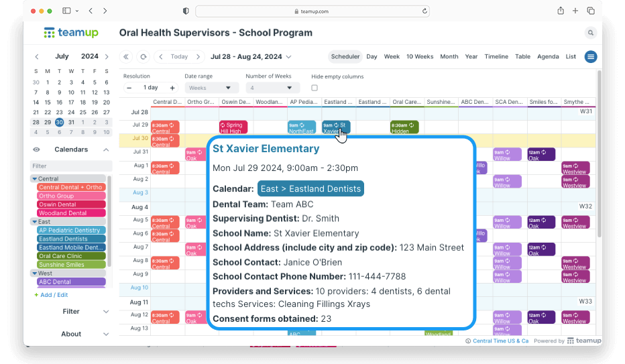Switch to Timeline view
The image size is (625, 364).
pyautogui.click(x=496, y=56)
